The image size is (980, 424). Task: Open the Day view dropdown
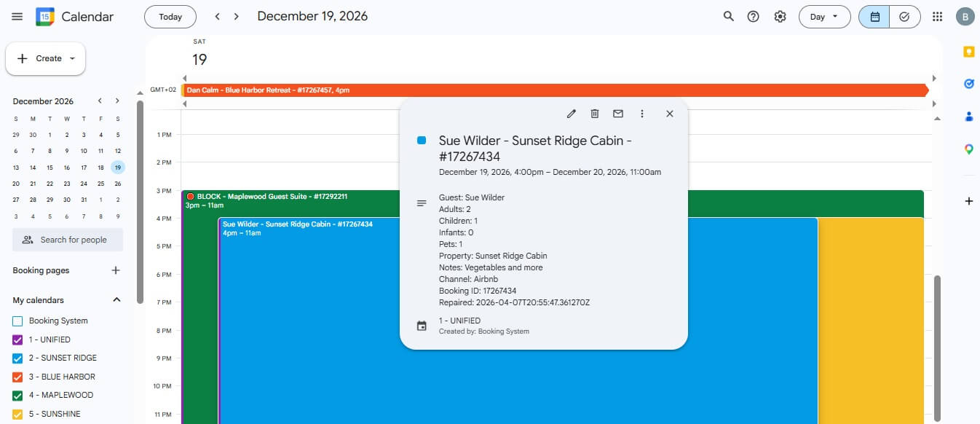[824, 17]
